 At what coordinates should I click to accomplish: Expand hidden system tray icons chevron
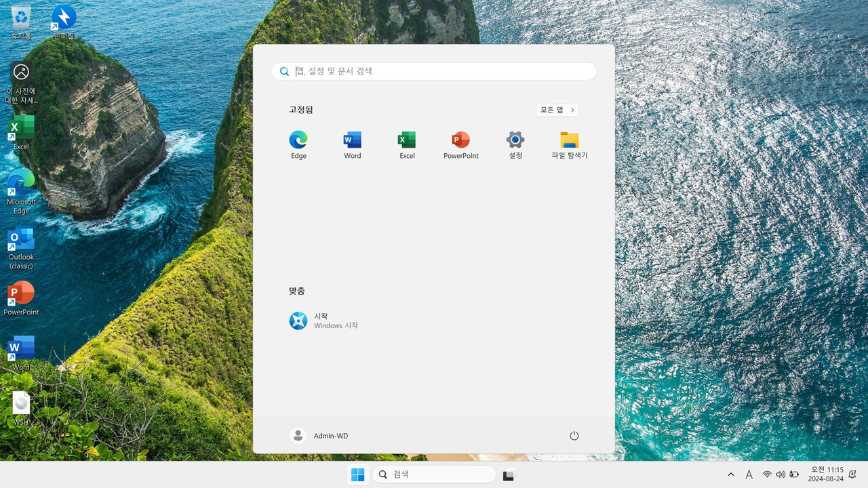point(730,474)
